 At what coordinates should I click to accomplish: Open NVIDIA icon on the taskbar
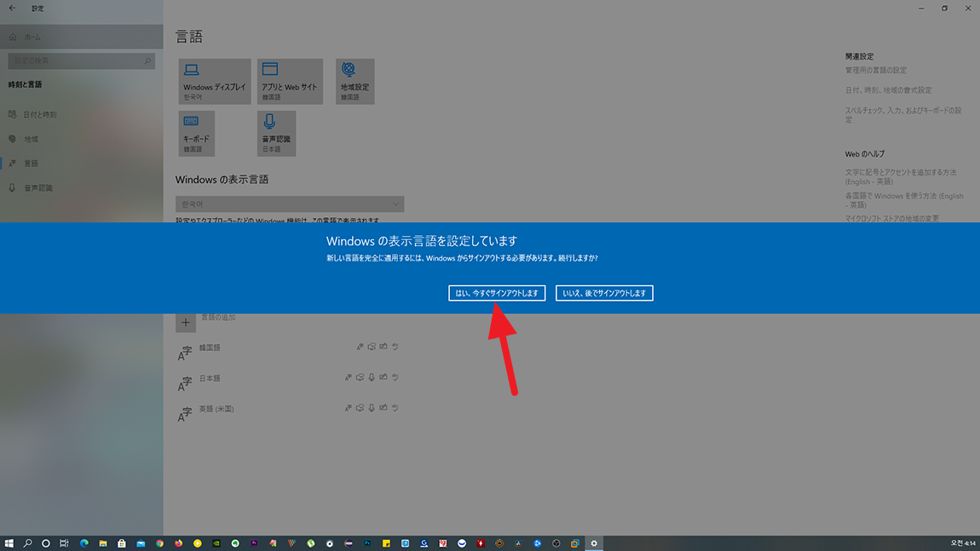pos(216,543)
